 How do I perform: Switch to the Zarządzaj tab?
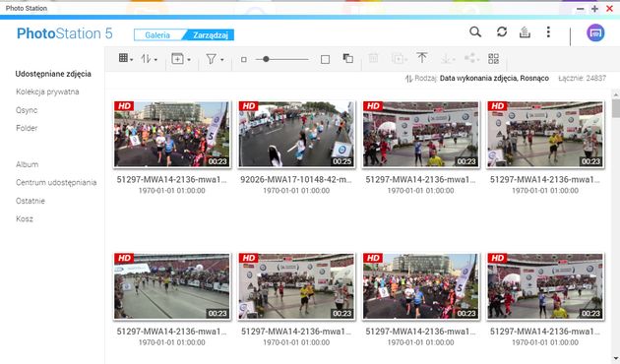(x=211, y=35)
